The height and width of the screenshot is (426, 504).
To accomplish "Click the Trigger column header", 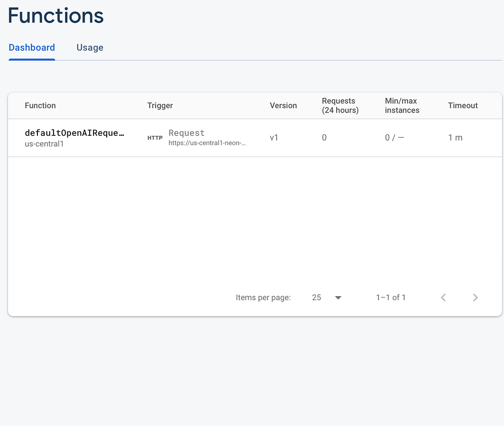I will tap(160, 105).
